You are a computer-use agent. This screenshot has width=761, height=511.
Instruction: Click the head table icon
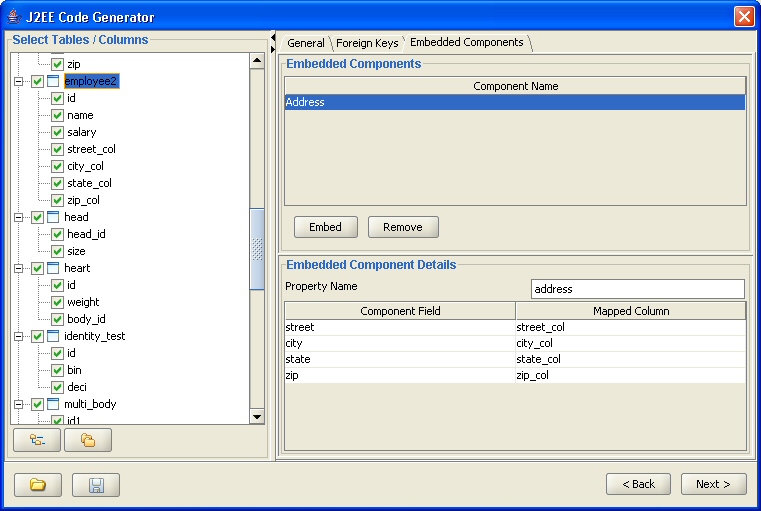53,217
